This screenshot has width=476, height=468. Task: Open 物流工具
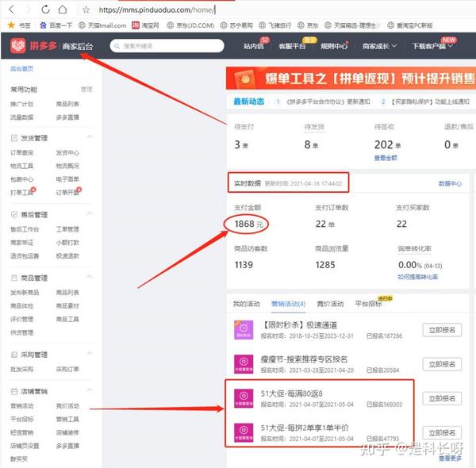pyautogui.click(x=22, y=166)
